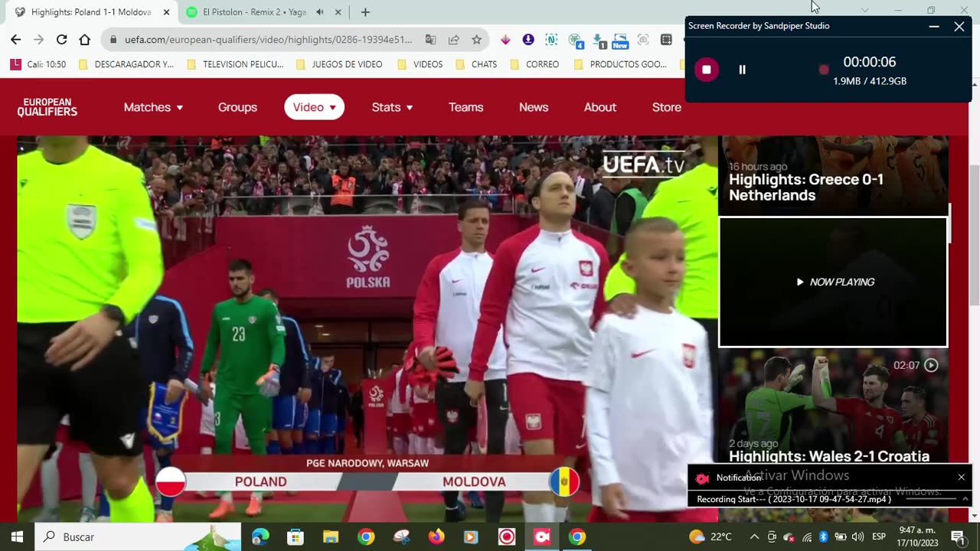The image size is (980, 551).
Task: Open the browser home page
Action: pyautogui.click(x=84, y=40)
